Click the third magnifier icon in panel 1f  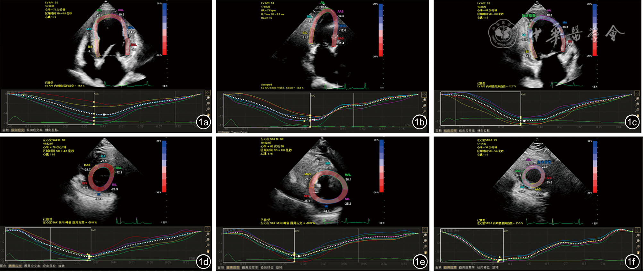638,246
